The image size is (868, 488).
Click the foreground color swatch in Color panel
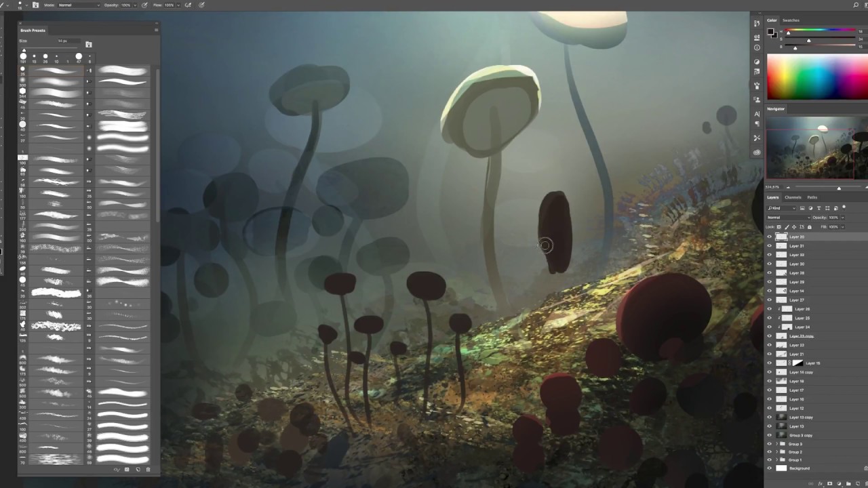point(770,31)
